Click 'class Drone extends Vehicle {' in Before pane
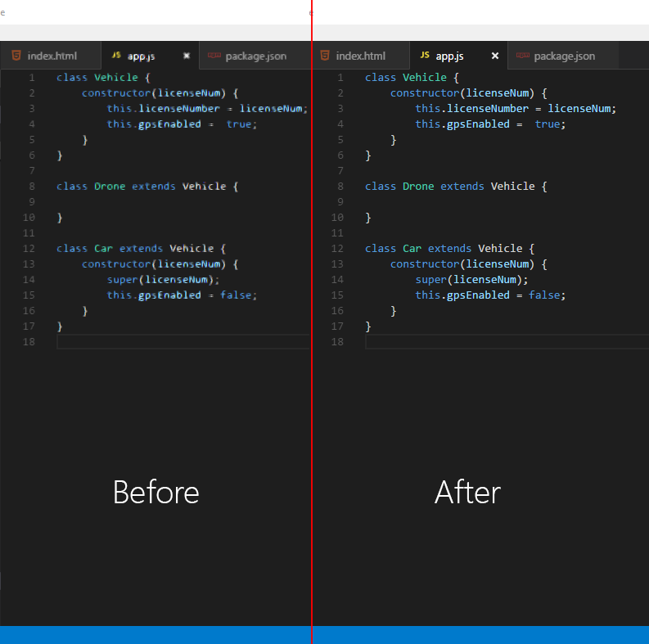Screen dimensions: 649x644 click(148, 187)
